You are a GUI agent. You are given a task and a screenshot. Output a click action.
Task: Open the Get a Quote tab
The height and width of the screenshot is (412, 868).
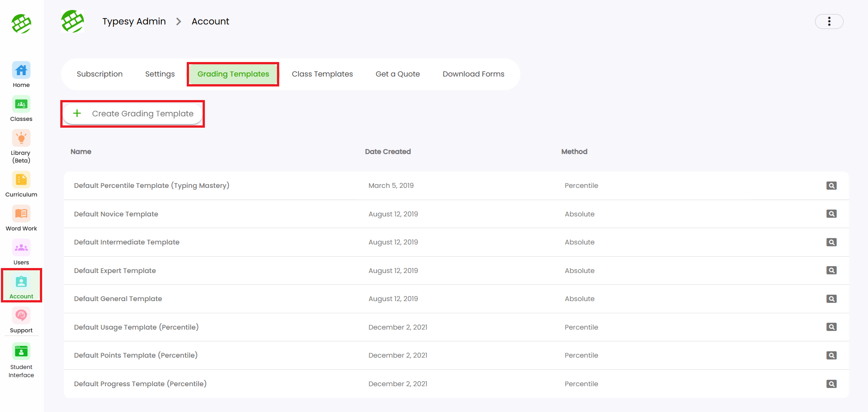pyautogui.click(x=398, y=74)
